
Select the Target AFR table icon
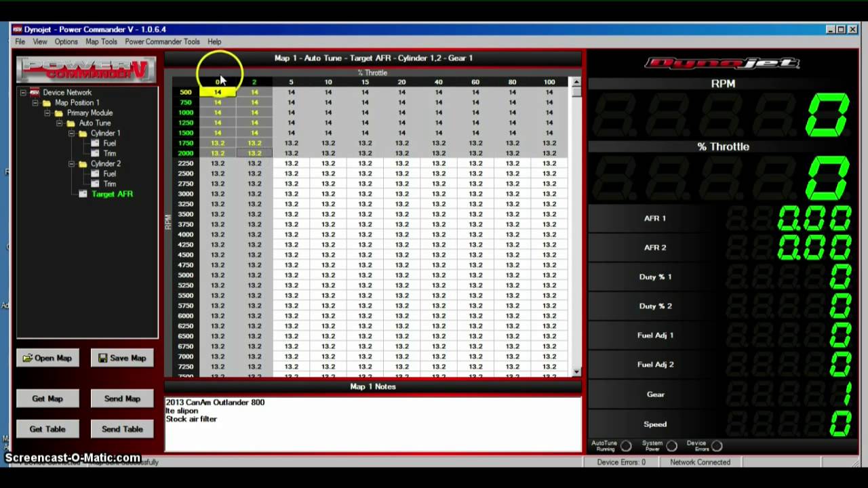coord(83,195)
